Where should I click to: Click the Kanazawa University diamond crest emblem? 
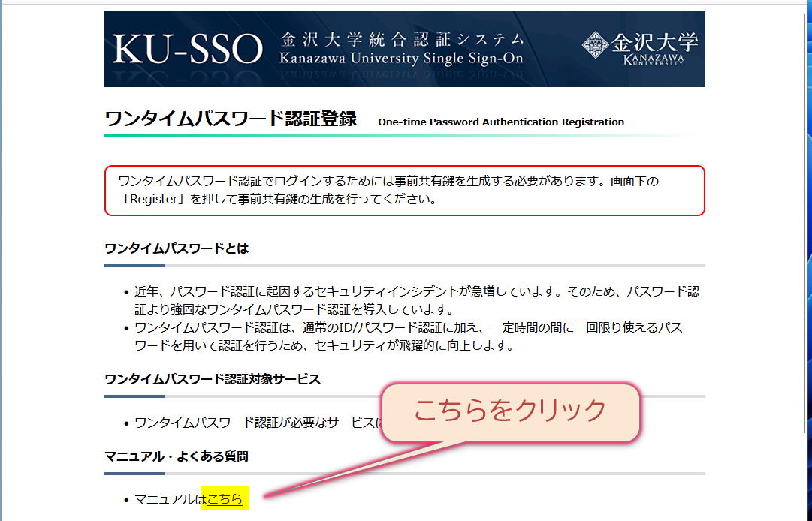tap(597, 45)
